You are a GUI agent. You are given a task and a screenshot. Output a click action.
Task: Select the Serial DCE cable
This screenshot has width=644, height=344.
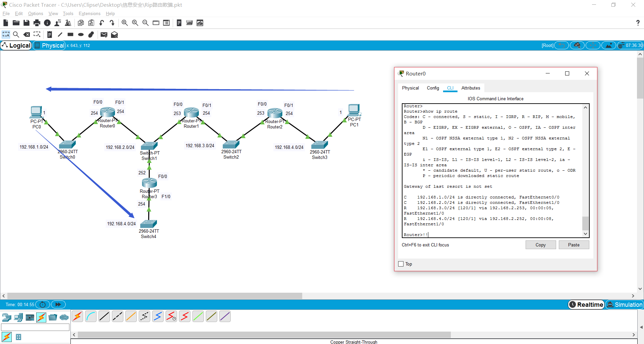point(171,316)
